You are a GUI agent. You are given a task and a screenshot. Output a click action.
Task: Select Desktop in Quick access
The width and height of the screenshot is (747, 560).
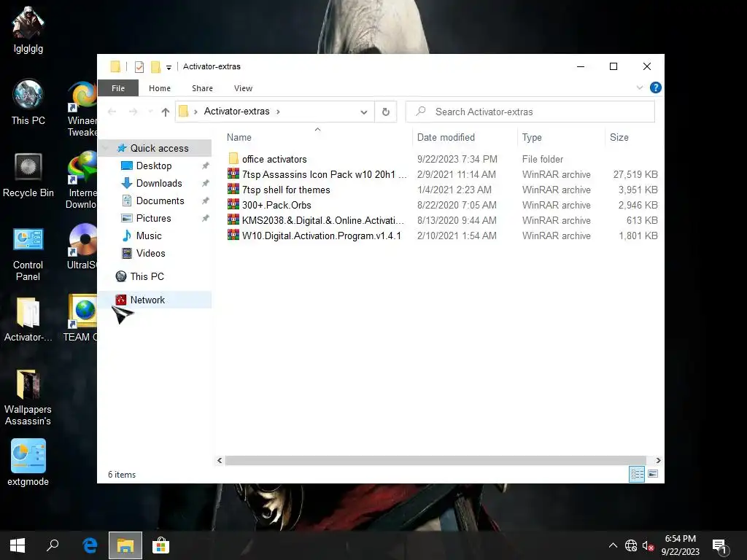click(153, 166)
